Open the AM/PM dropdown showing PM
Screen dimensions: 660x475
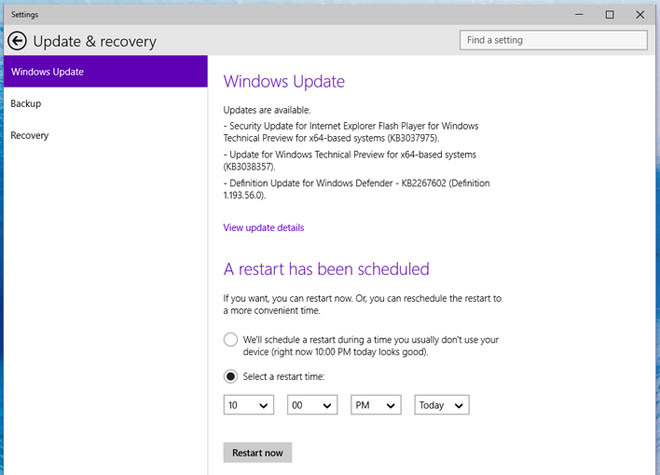tap(376, 405)
